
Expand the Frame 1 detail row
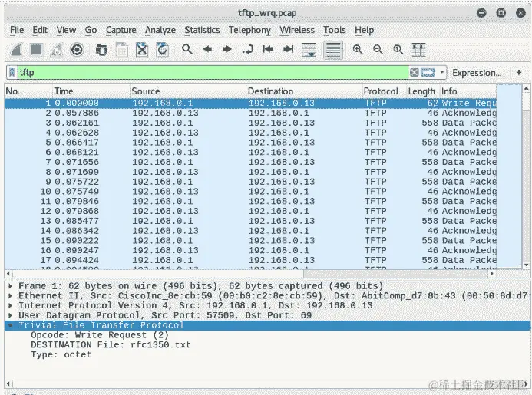(x=10, y=286)
